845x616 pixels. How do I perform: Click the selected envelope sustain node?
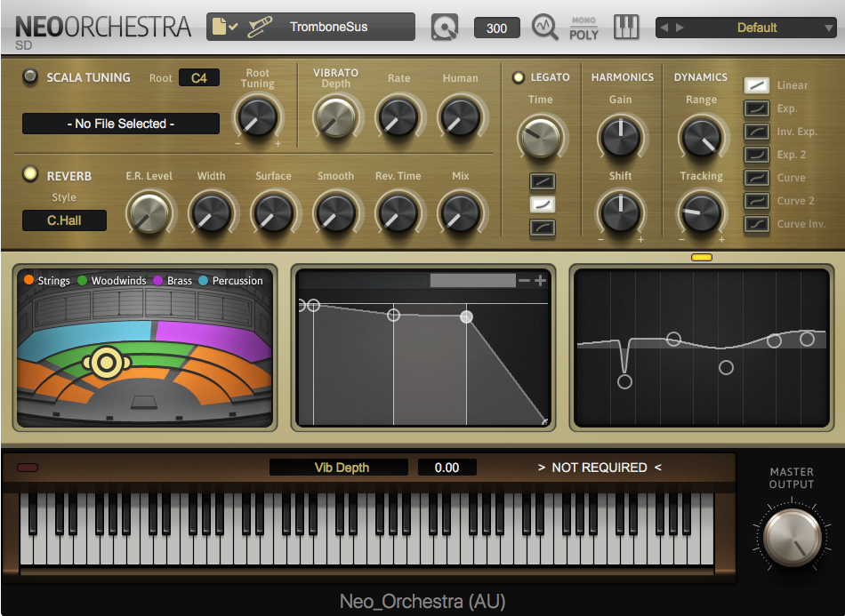pyautogui.click(x=466, y=316)
